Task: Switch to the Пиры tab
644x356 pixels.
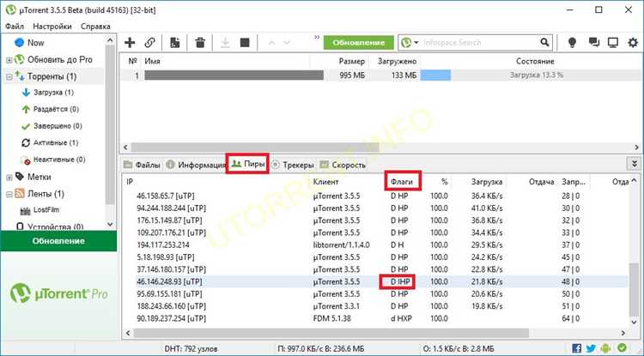Action: (247, 164)
